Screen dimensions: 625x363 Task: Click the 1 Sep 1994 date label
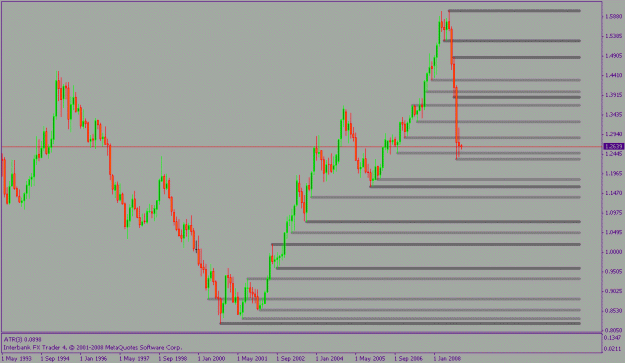[55, 359]
